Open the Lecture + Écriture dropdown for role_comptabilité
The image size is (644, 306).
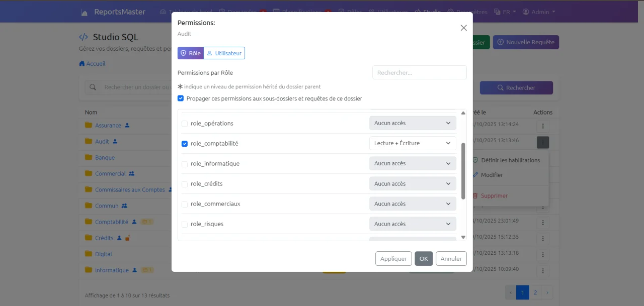(x=413, y=143)
